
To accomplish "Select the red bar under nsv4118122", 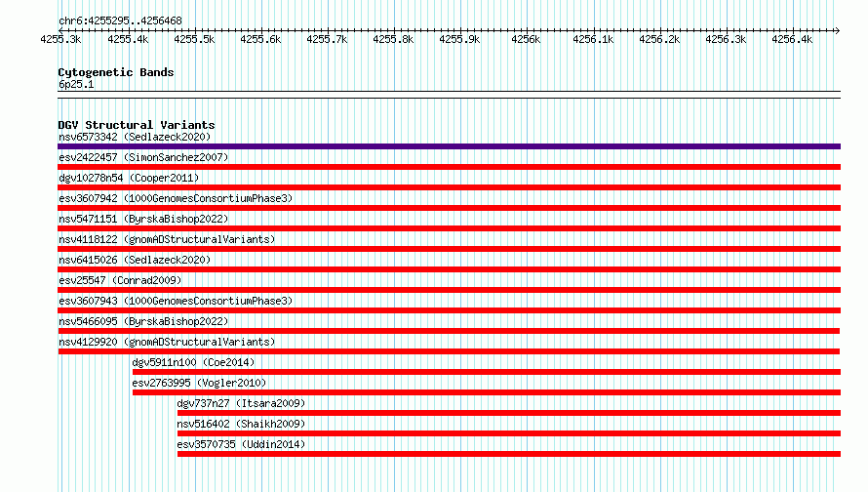I will (449, 249).
